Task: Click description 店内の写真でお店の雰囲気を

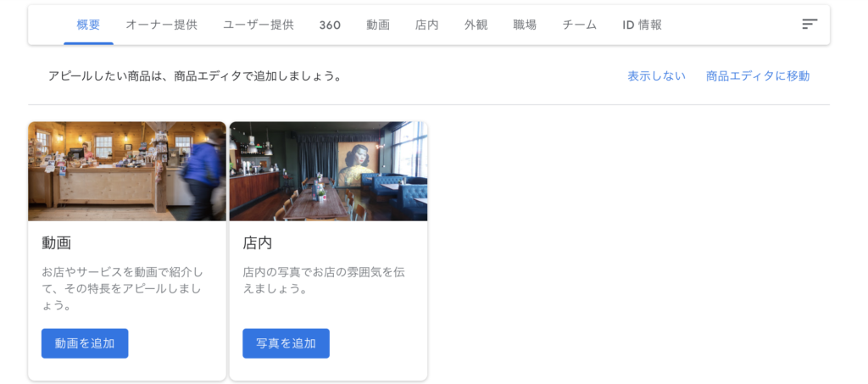Action: [325, 281]
